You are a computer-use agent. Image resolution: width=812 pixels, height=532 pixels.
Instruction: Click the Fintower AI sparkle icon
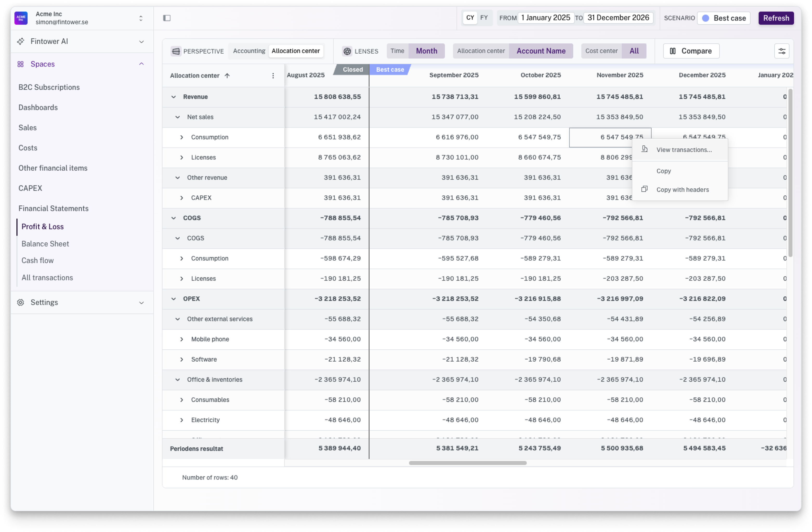tap(21, 41)
